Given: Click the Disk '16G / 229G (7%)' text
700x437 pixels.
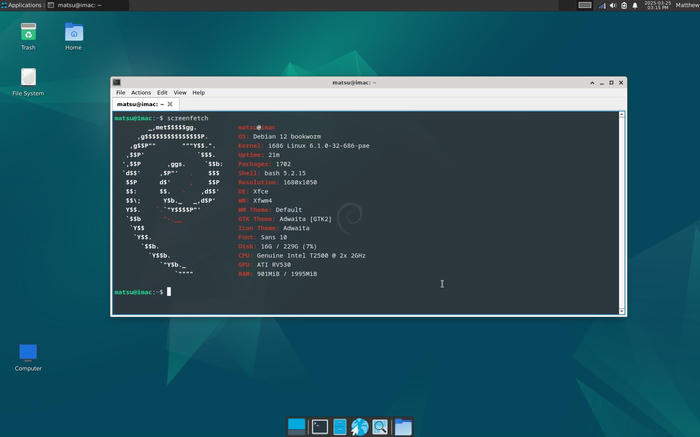Looking at the screenshot, I should [x=288, y=246].
